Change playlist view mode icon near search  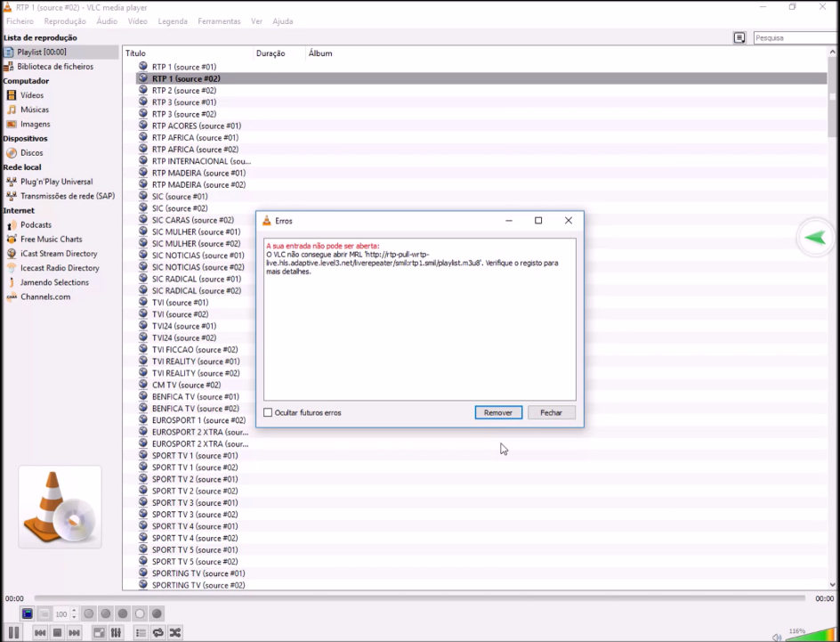pos(739,38)
